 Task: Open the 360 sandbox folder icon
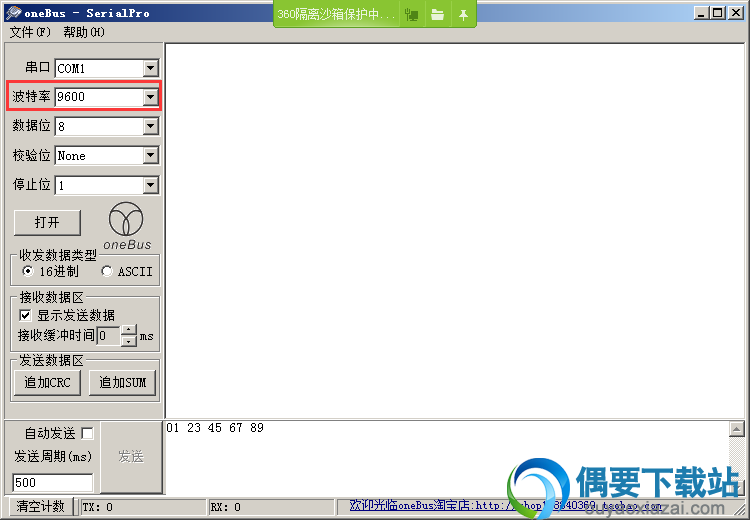coord(437,14)
